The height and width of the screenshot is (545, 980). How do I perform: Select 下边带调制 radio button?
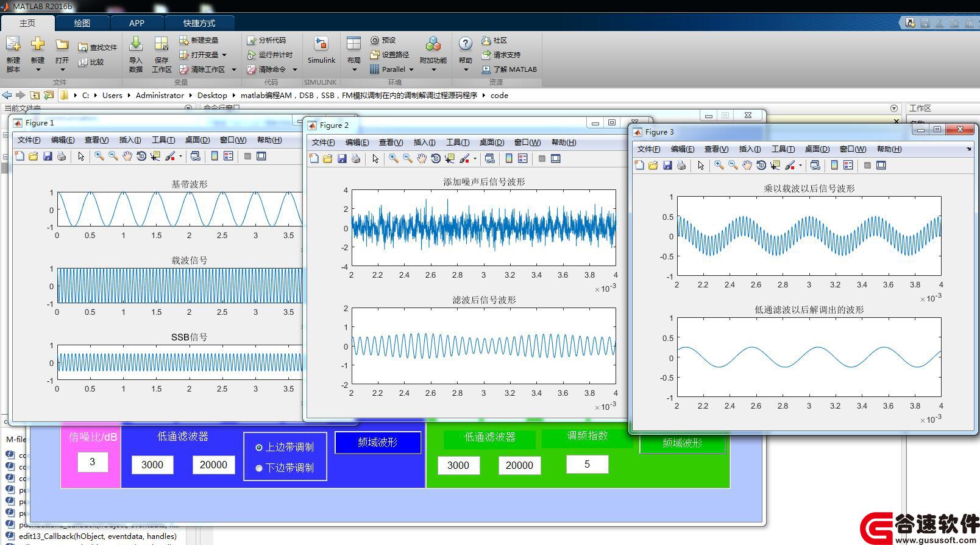click(259, 468)
